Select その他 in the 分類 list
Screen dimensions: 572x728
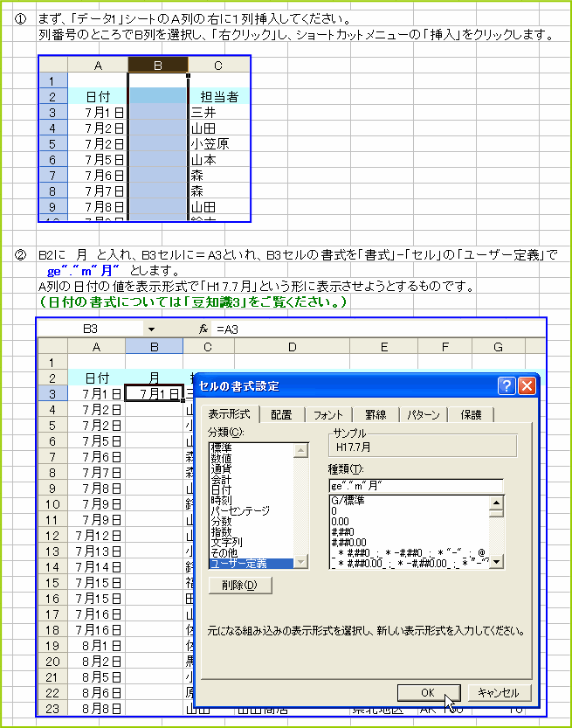pyautogui.click(x=252, y=553)
